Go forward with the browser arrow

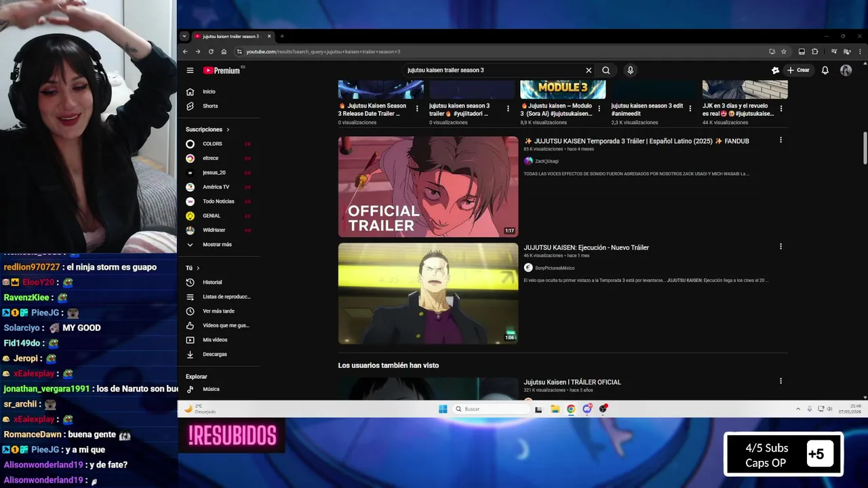(198, 52)
